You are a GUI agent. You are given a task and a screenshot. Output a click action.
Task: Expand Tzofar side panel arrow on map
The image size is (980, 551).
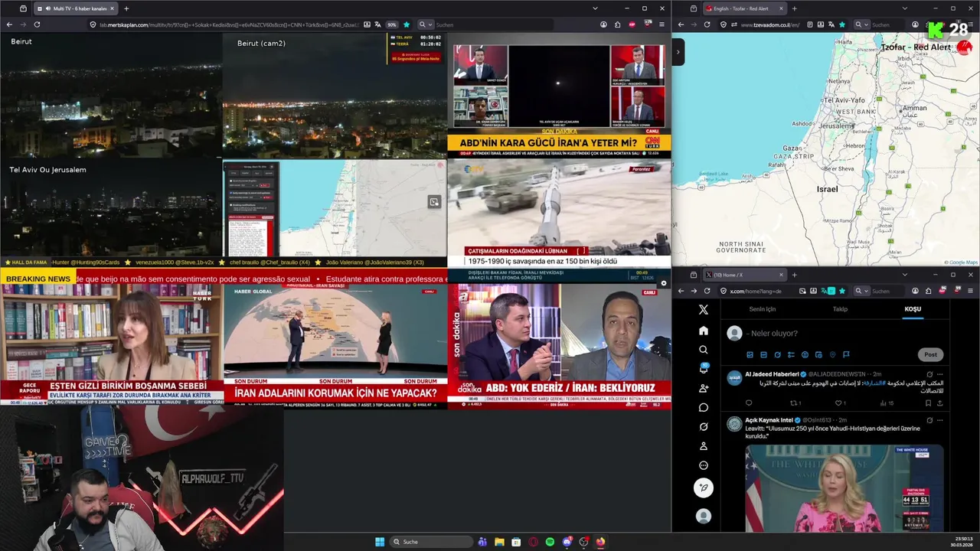(678, 53)
